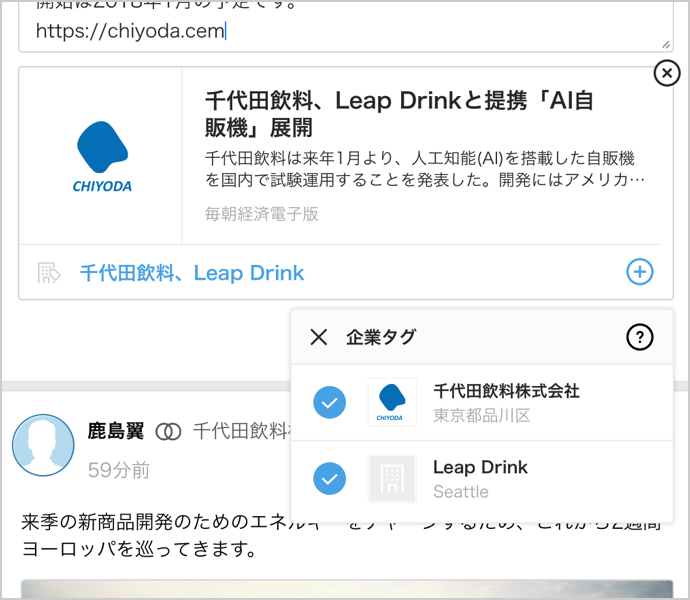Click the post text ヨーロッパを巡ってきます

coord(139,549)
